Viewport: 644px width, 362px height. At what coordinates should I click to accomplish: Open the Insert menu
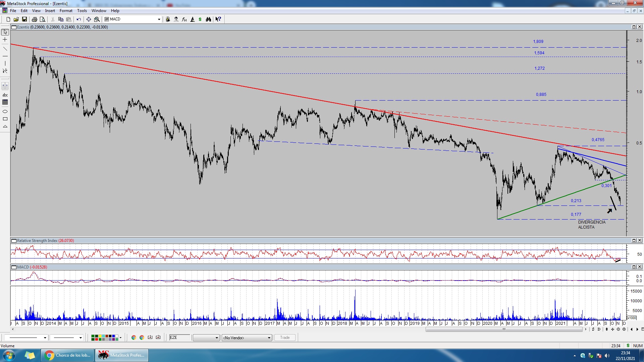pos(50,11)
